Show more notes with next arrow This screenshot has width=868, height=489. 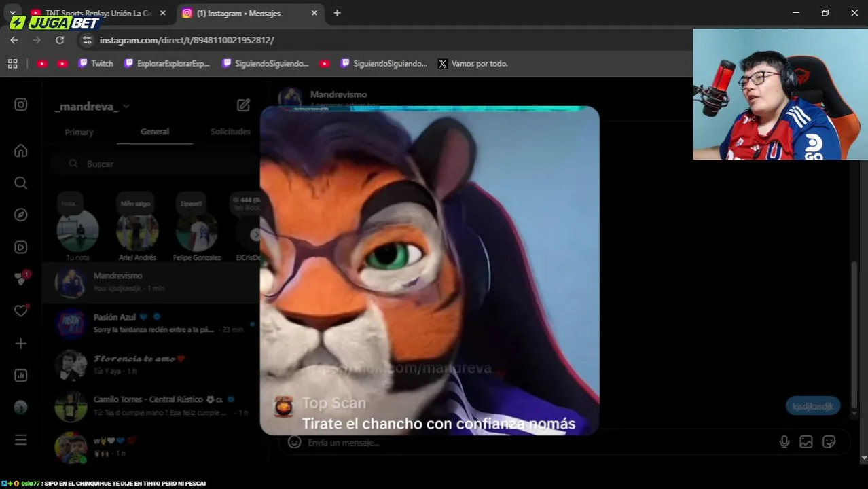tap(255, 234)
